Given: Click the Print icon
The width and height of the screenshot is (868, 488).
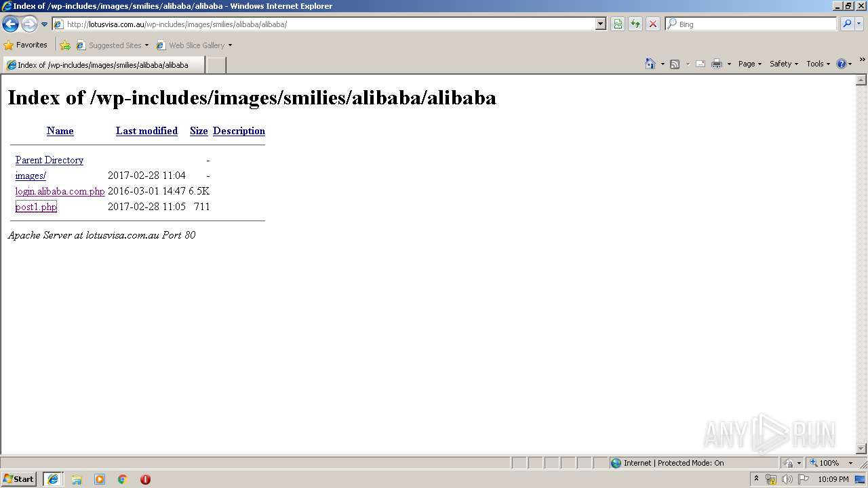Looking at the screenshot, I should click(x=717, y=64).
